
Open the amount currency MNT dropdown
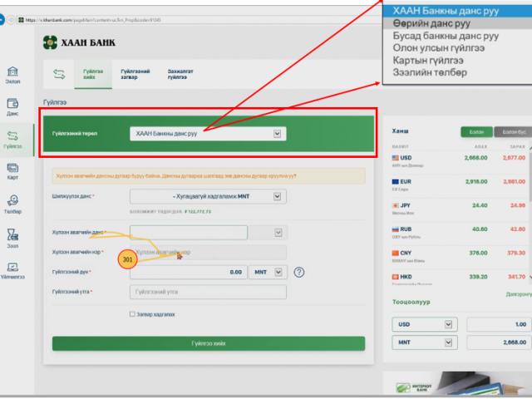click(x=268, y=272)
